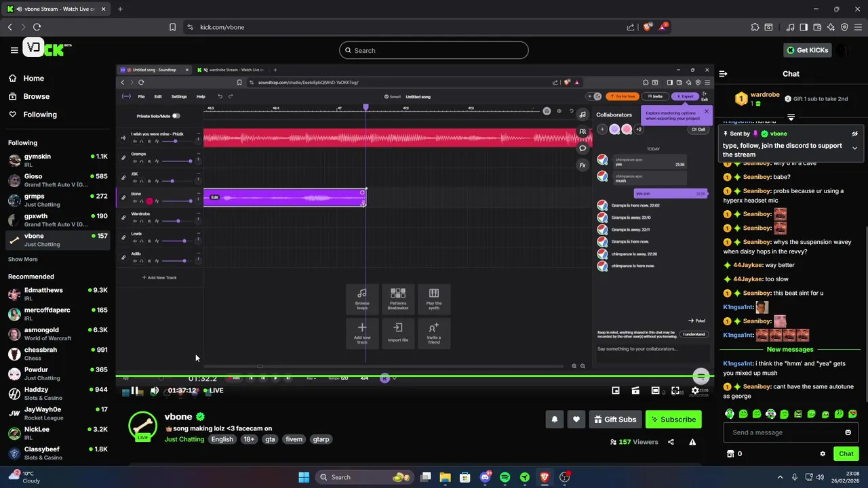Image resolution: width=868 pixels, height=488 pixels.
Task: Toggle theater mode icon
Action: pyautogui.click(x=655, y=390)
